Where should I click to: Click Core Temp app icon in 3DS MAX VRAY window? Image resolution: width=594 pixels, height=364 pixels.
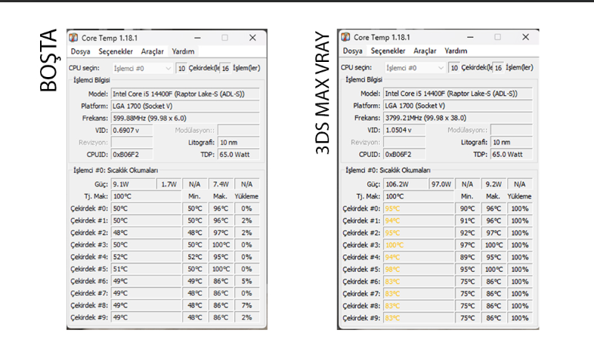pos(345,37)
